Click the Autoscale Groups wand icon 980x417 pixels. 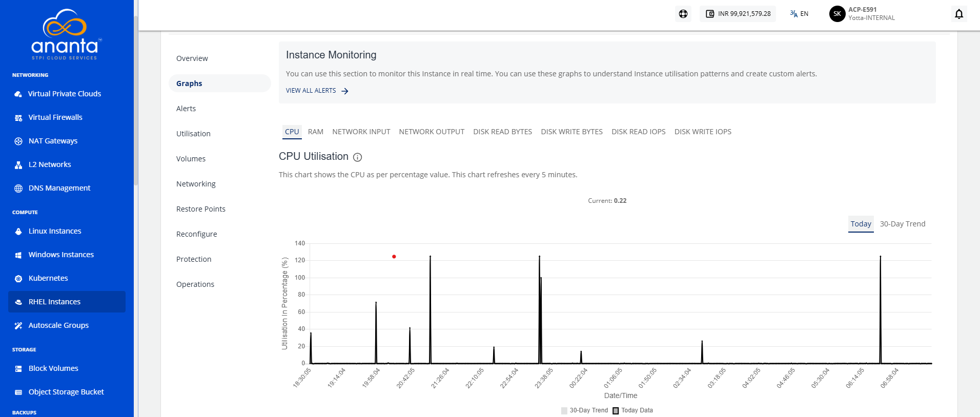pos(18,325)
